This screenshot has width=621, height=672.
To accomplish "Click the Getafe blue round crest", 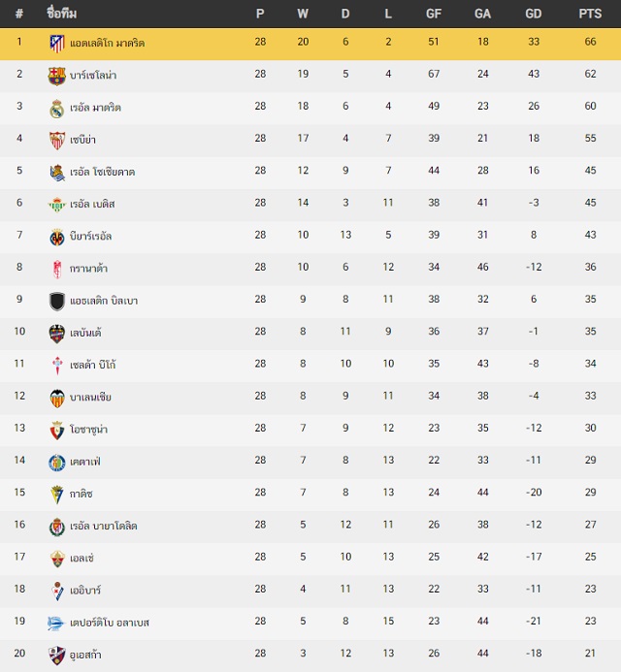I will tap(57, 463).
